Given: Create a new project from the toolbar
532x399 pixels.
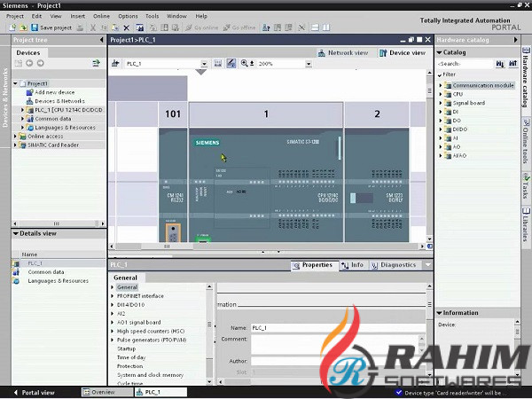Looking at the screenshot, I should 12,27.
